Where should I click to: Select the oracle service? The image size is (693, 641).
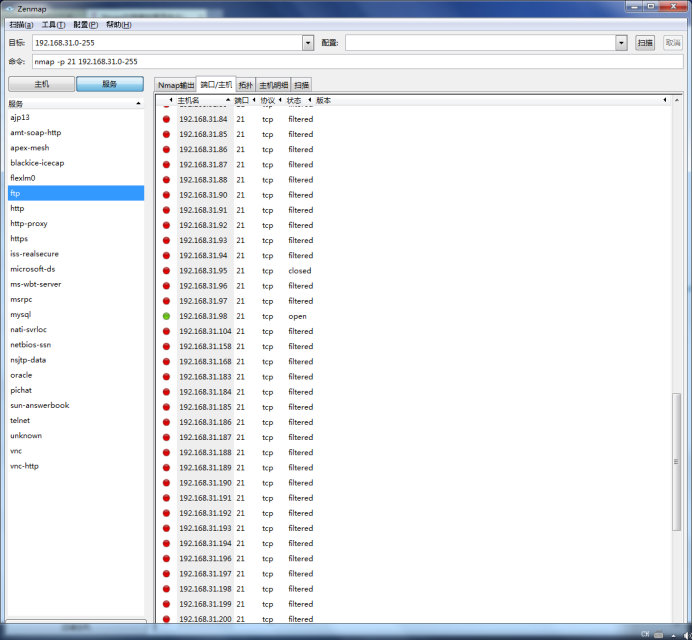pos(76,375)
